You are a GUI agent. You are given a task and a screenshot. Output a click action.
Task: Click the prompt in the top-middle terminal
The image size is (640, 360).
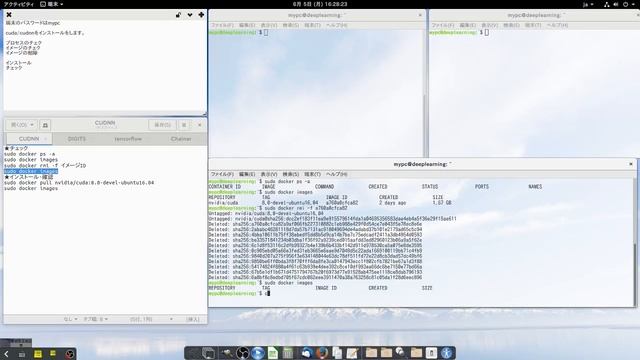point(238,32)
